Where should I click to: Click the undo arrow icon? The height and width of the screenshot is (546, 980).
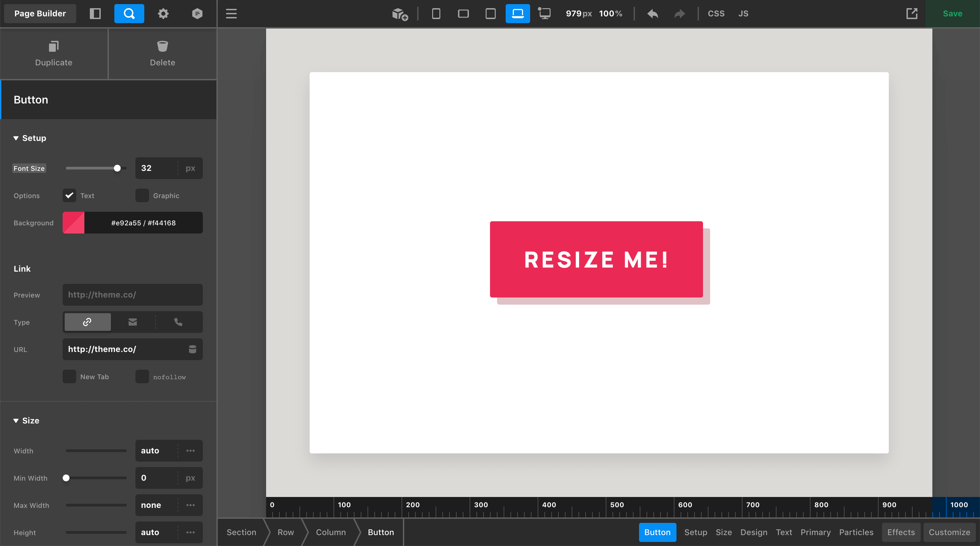click(x=652, y=14)
